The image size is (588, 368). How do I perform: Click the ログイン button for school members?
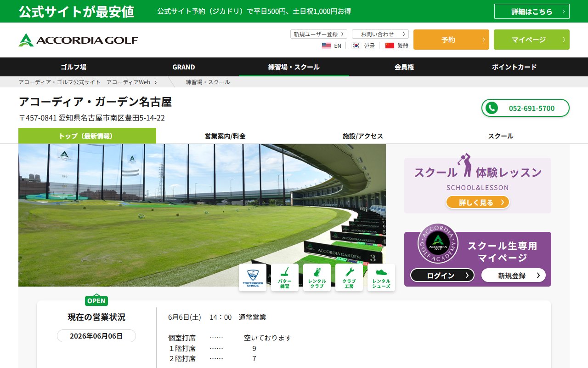coord(442,275)
